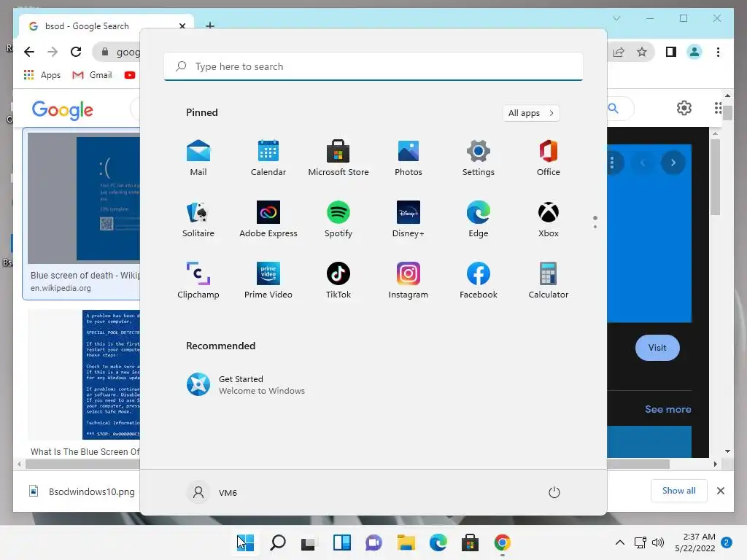Launch the Facebook app
This screenshot has width=747, height=560.
[479, 281]
